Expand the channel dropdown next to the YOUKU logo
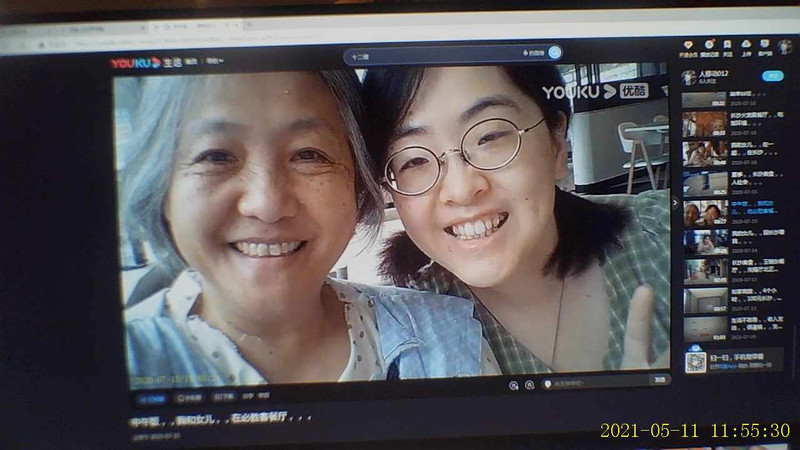Image resolution: width=800 pixels, height=450 pixels. click(215, 61)
